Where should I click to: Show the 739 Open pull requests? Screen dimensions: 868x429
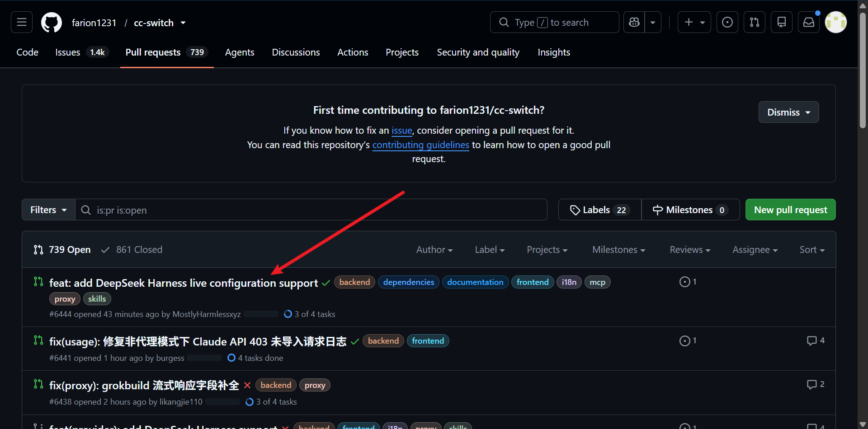(62, 250)
